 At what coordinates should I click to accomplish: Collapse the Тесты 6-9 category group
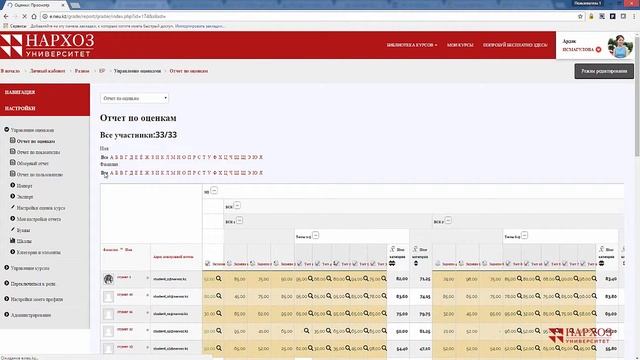[524, 236]
